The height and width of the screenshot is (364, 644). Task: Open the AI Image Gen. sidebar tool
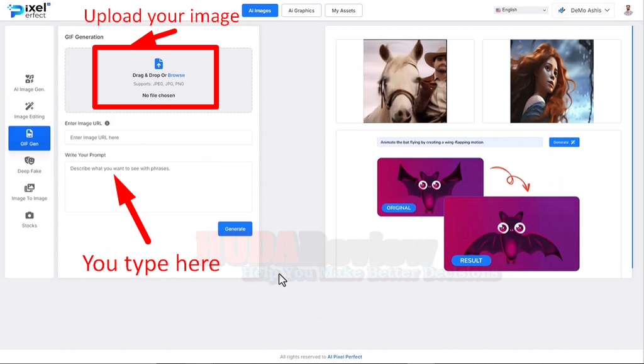[29, 83]
